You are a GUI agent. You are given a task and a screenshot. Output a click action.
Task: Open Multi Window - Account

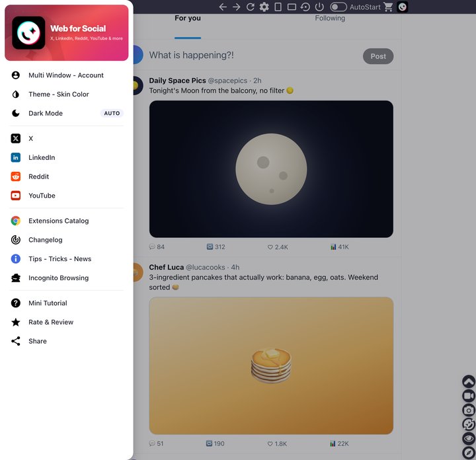pyautogui.click(x=67, y=75)
